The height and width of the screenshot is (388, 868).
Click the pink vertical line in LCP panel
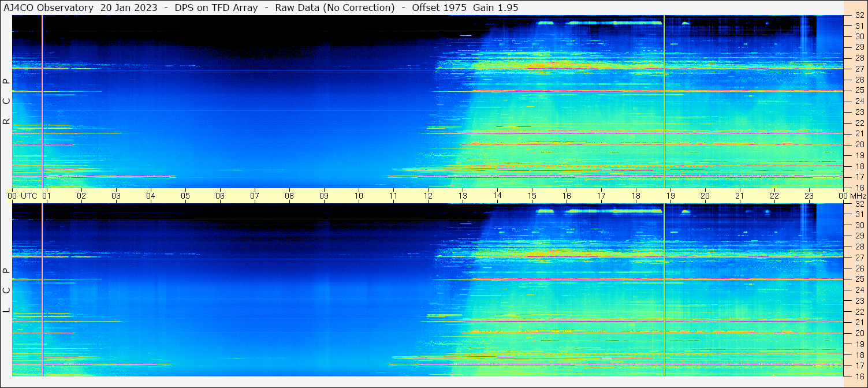[x=42, y=289]
